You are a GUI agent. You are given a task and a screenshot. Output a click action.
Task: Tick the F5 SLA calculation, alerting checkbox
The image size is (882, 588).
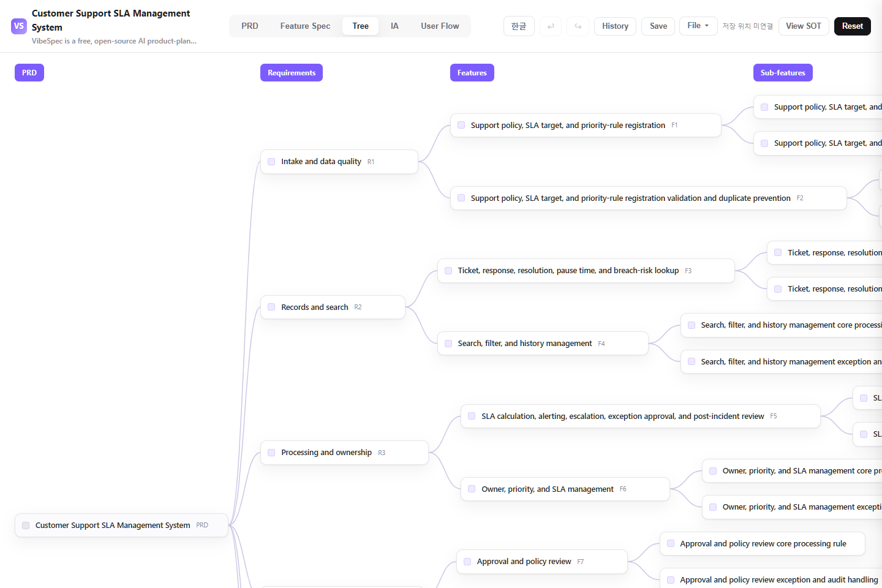point(472,416)
